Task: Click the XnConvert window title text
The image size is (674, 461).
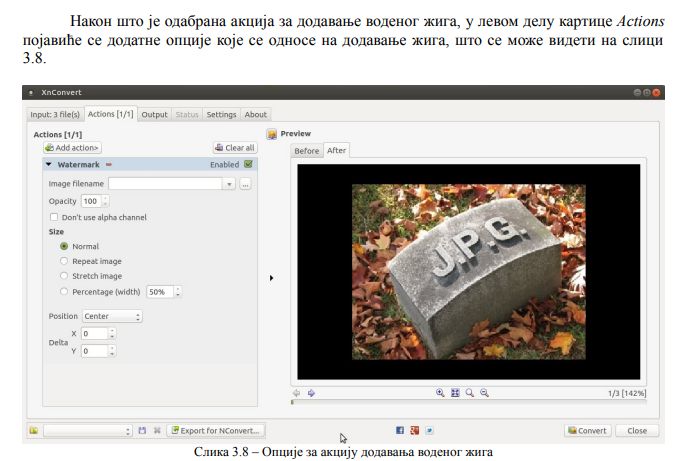Action: pyautogui.click(x=61, y=92)
